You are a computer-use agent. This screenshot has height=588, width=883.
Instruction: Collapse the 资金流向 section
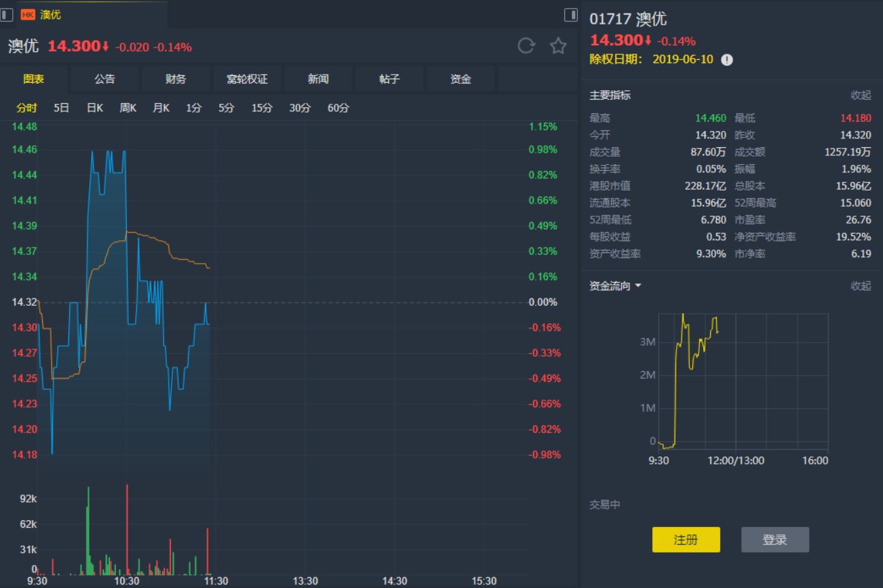click(x=861, y=286)
